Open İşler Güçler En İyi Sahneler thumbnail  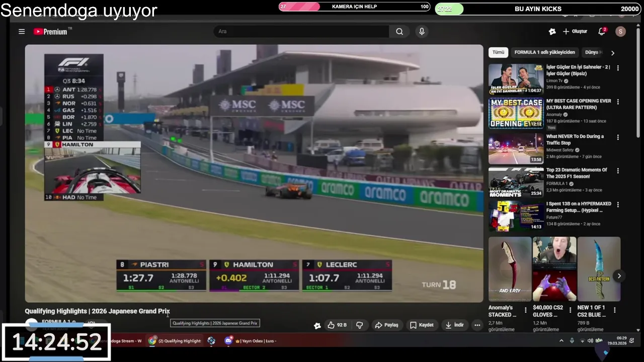516,79
